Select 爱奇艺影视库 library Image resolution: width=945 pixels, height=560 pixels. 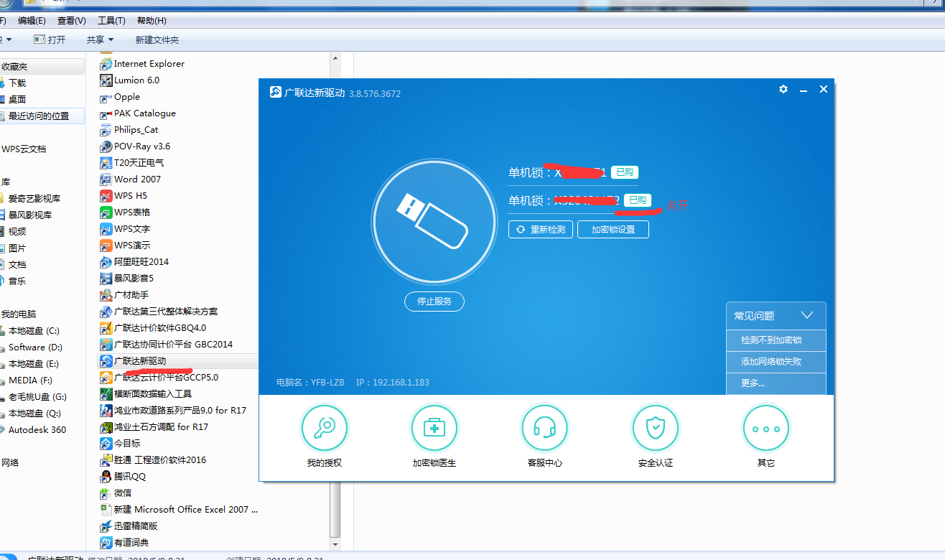[34, 199]
